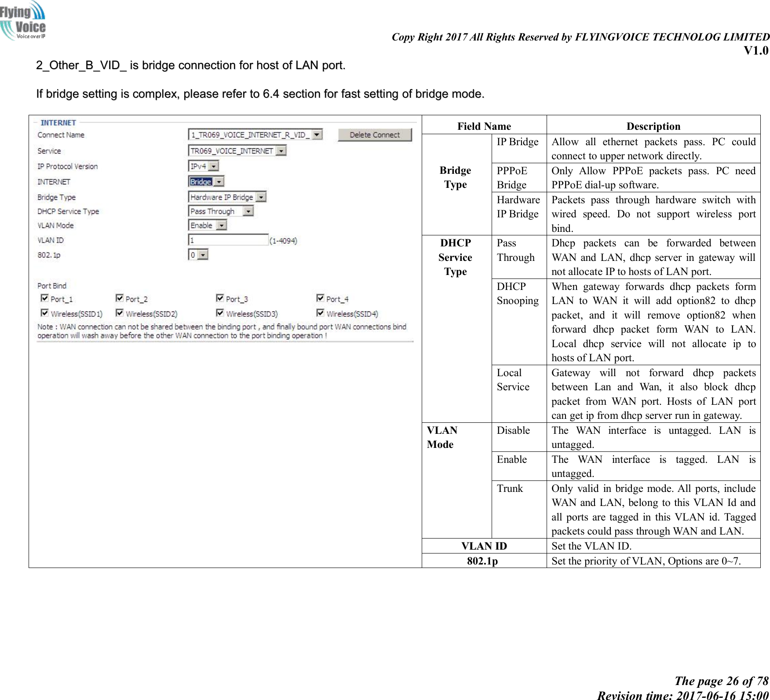Image resolution: width=770 pixels, height=700 pixels.
Task: Uncheck Wireless(SSID1) binding
Action: (45, 313)
